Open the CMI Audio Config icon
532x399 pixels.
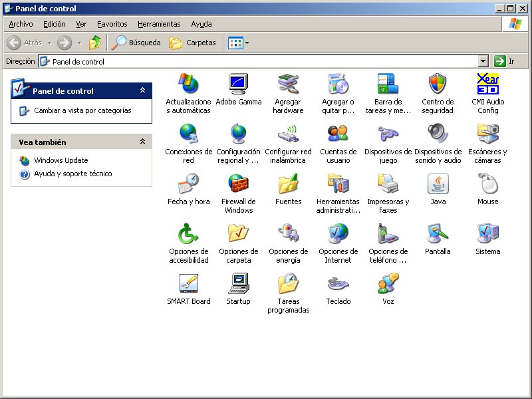point(487,84)
